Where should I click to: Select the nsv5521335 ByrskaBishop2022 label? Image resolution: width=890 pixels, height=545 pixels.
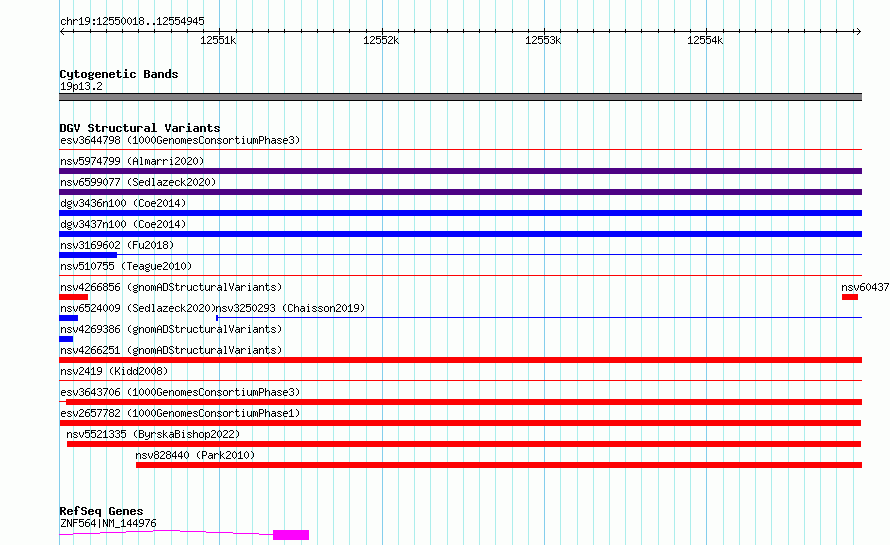(153, 434)
